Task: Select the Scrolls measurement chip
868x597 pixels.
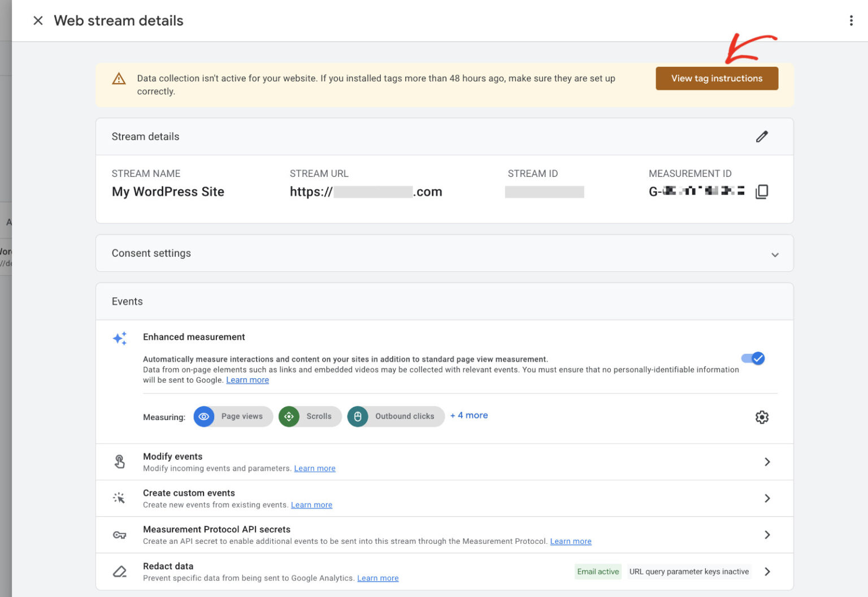Action: (310, 416)
